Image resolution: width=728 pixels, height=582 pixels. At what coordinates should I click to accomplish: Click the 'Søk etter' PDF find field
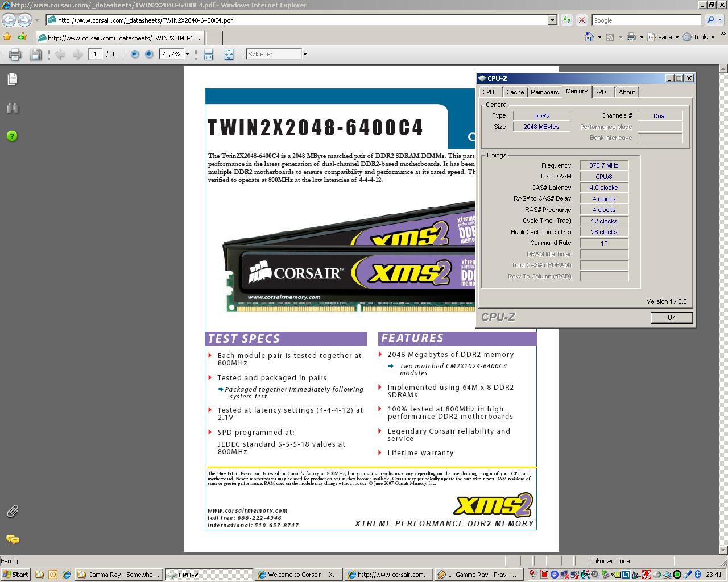point(274,55)
